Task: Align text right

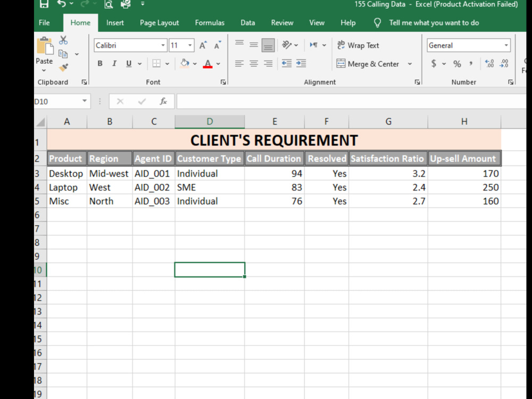Action: point(268,63)
